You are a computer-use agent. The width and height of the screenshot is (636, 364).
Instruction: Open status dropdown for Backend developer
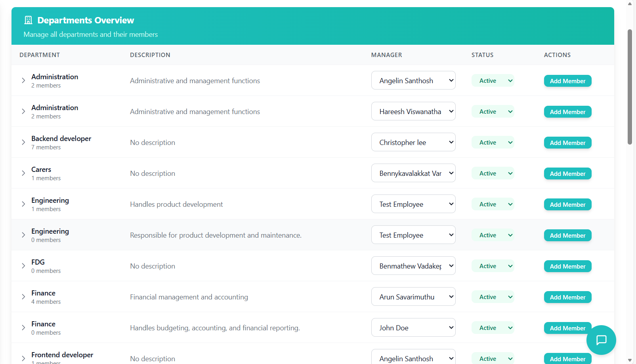pyautogui.click(x=493, y=143)
